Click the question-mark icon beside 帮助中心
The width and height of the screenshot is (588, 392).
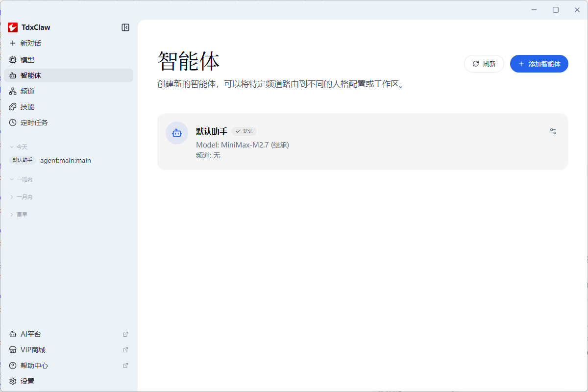[x=13, y=366]
